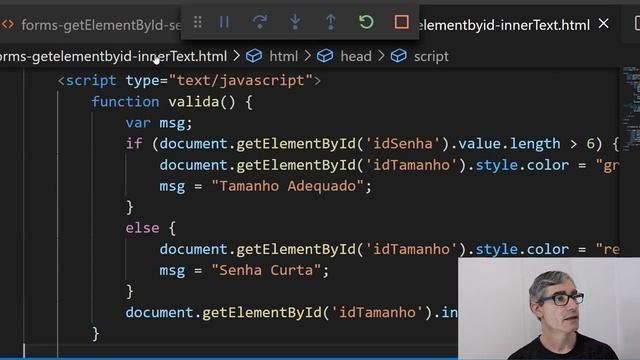Viewport: 640px width, 360px height.
Task: Click the cube icon beside script
Action: coord(398,56)
